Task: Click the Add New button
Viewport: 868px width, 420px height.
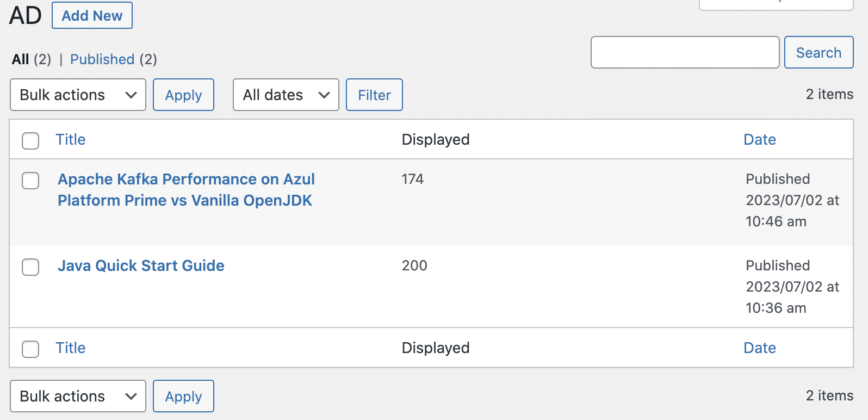Action: (92, 16)
